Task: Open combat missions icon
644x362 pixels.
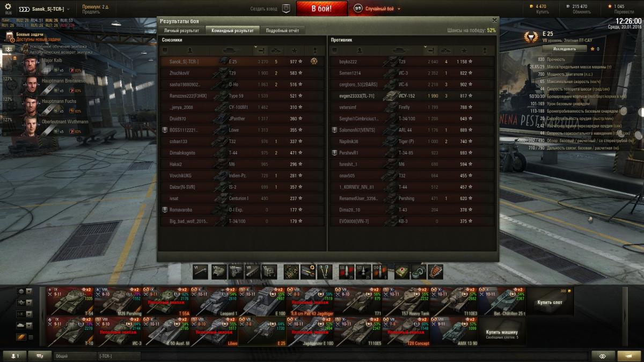Action: (x=10, y=36)
